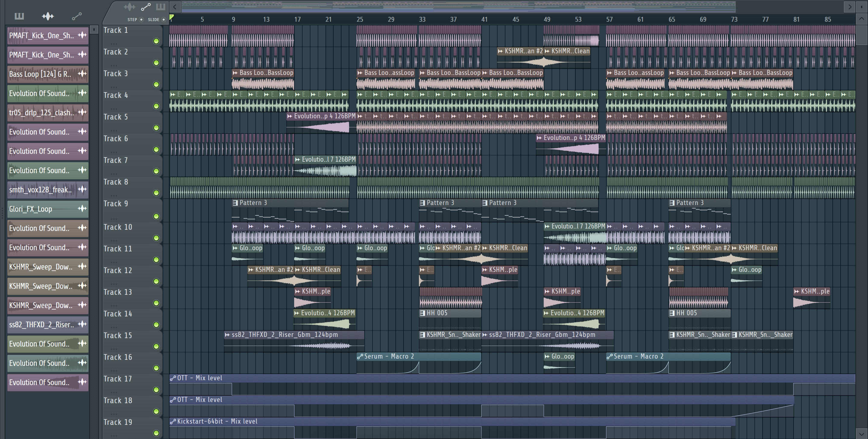Select Bass Loop [124] G clip in the picker
Image resolution: width=868 pixels, height=439 pixels.
[48, 74]
